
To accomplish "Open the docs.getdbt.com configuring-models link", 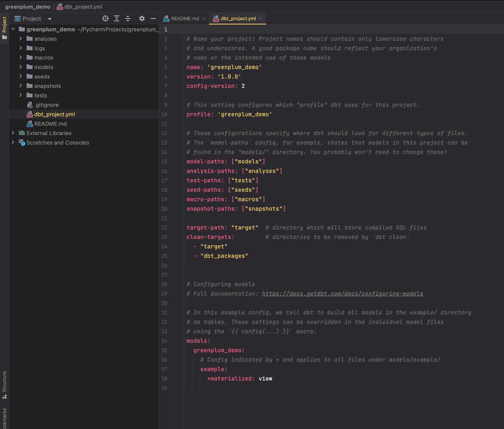I will pyautogui.click(x=342, y=294).
